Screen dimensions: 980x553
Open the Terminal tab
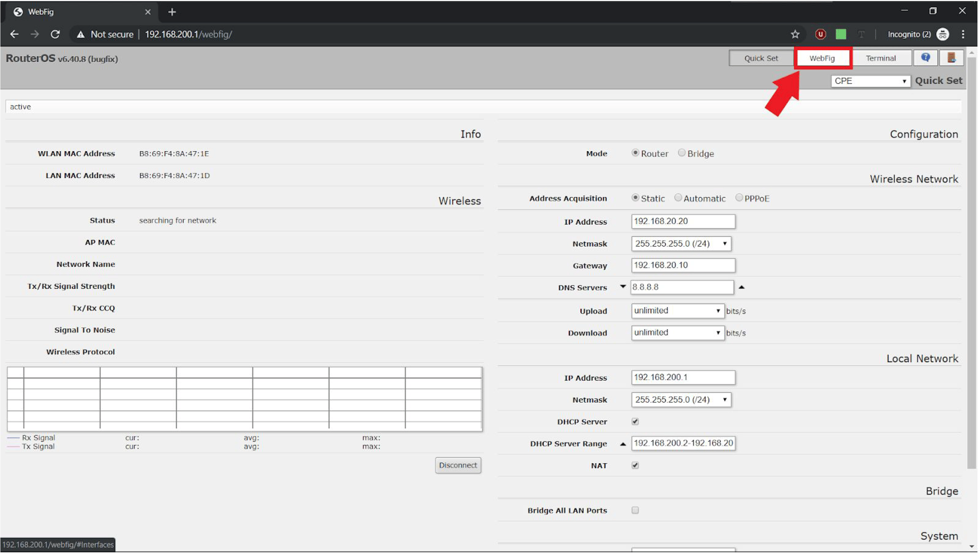click(880, 58)
